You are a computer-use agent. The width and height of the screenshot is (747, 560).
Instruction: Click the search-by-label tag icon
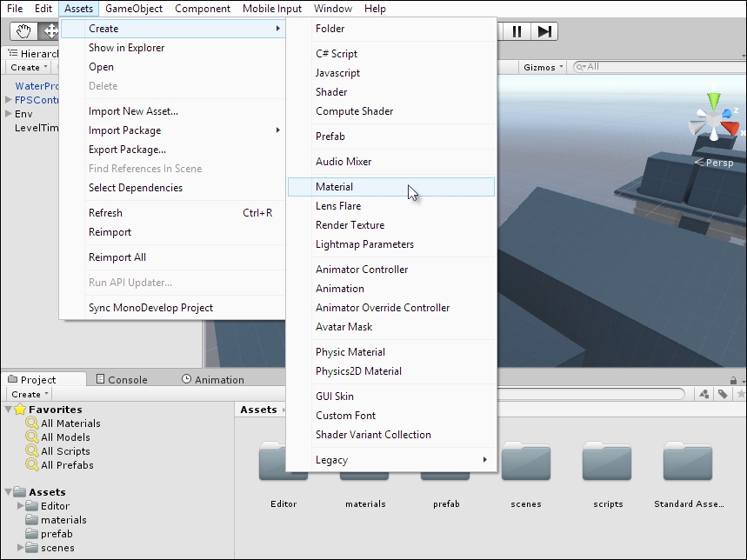coord(723,394)
